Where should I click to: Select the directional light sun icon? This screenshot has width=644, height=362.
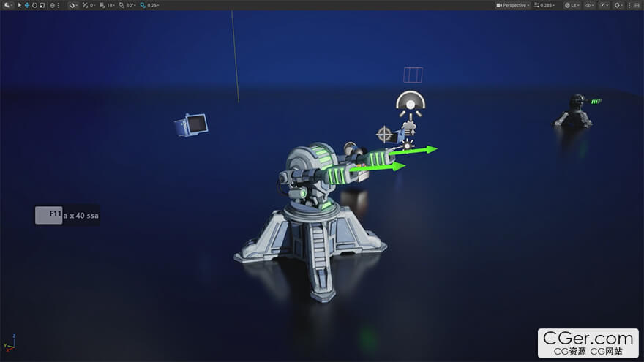[x=408, y=145]
